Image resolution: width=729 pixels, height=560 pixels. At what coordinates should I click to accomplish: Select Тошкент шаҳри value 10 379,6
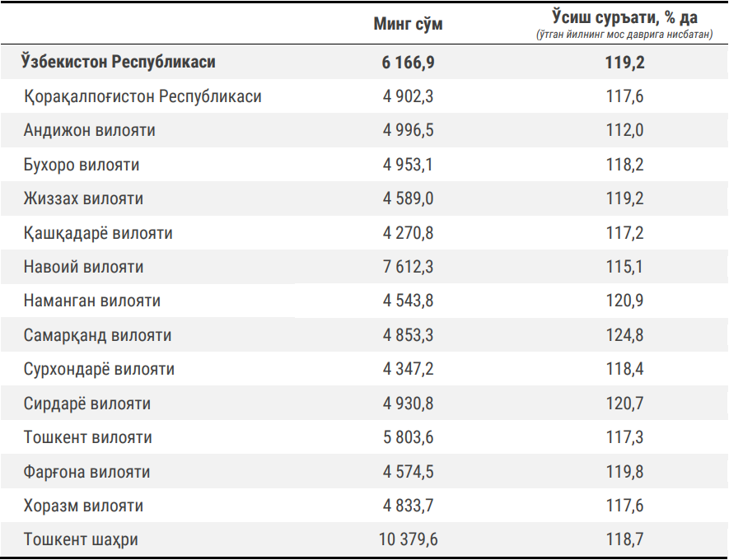[408, 540]
